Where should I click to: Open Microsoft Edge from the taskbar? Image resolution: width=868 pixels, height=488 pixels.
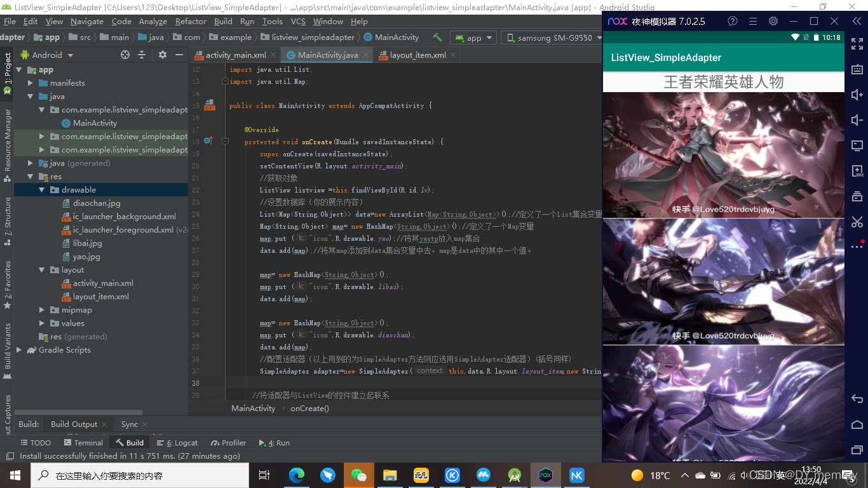tap(297, 475)
